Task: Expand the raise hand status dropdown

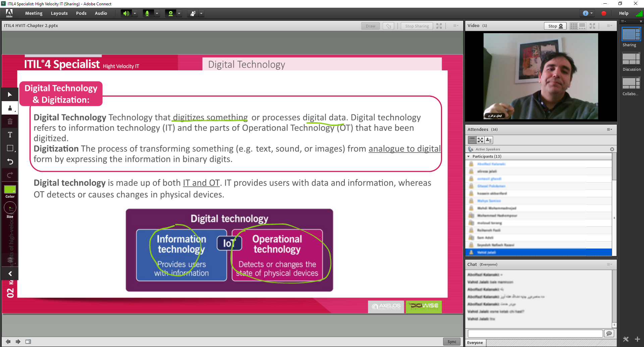Action: 201,13
